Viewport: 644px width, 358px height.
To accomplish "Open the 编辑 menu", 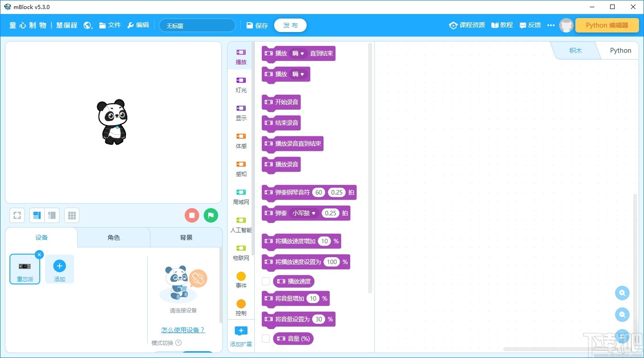I will tap(138, 25).
